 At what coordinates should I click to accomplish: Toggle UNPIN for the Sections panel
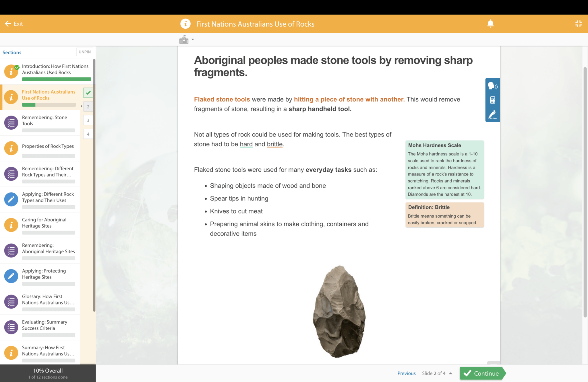click(84, 52)
